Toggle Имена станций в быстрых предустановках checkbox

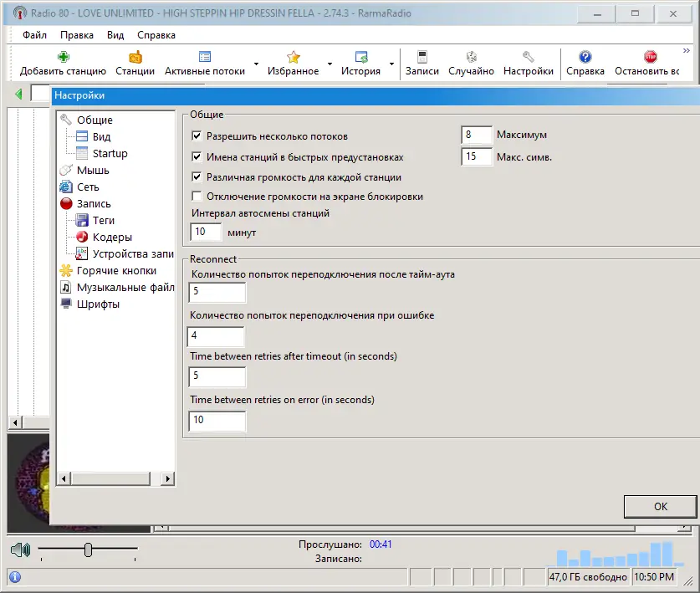pyautogui.click(x=197, y=156)
